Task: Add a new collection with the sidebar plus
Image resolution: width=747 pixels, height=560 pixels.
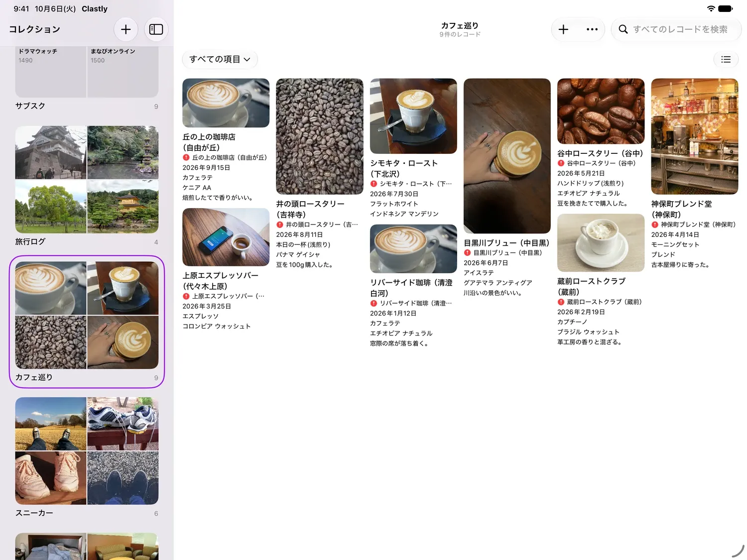Action: pyautogui.click(x=126, y=29)
